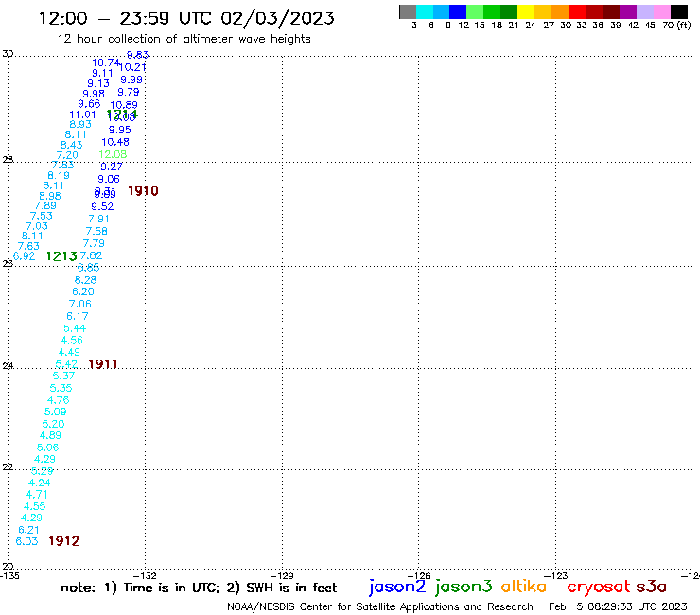700x615 pixels.
Task: Click the '1912' pass time marker
Action: 63,541
